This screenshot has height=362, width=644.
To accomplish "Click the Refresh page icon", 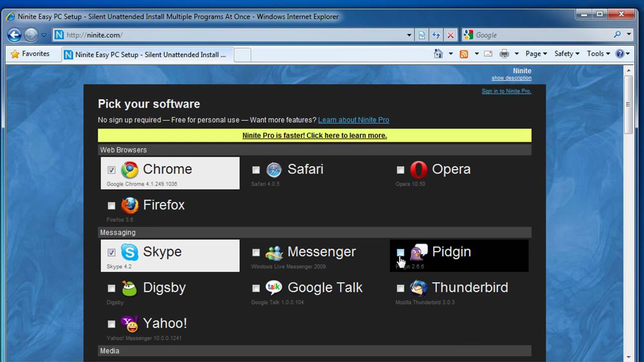I will pyautogui.click(x=436, y=35).
